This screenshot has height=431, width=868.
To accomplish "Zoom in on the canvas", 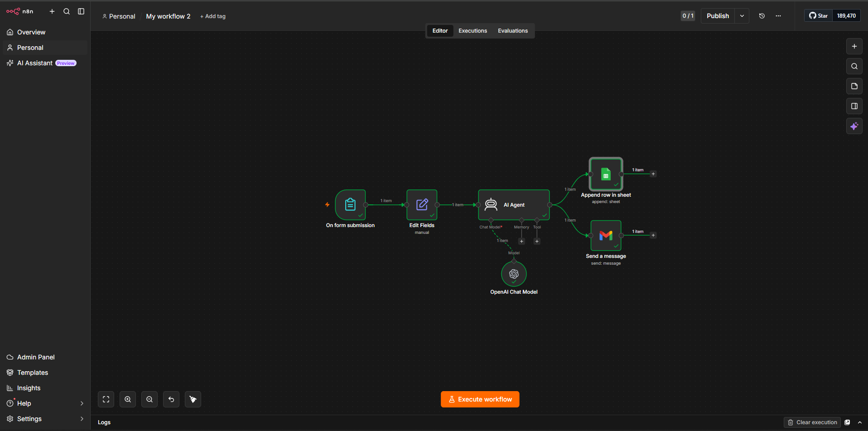I will click(128, 399).
